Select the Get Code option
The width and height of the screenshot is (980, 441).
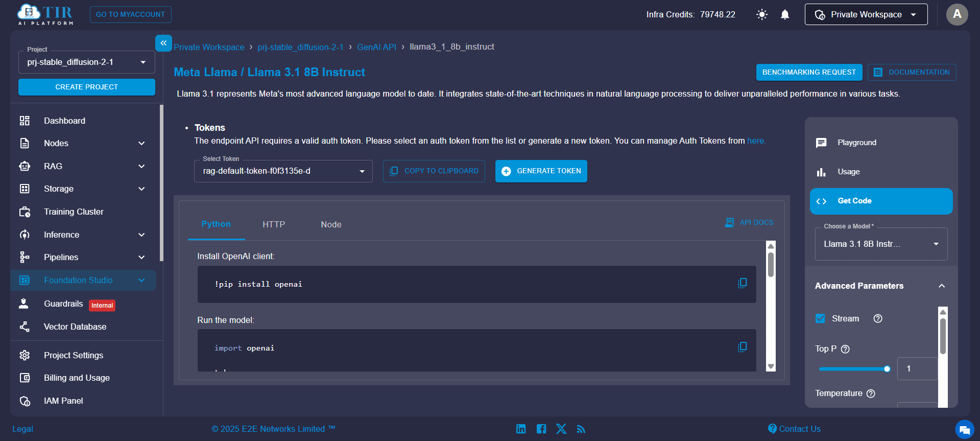coord(881,201)
